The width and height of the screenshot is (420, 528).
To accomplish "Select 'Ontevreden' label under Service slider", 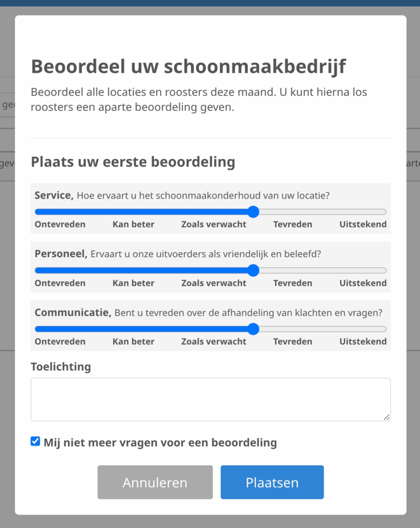I will click(x=60, y=224).
